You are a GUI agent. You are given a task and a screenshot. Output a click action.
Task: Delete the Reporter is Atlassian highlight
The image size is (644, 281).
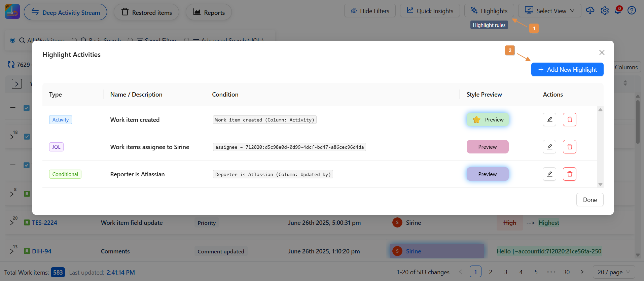(x=569, y=174)
